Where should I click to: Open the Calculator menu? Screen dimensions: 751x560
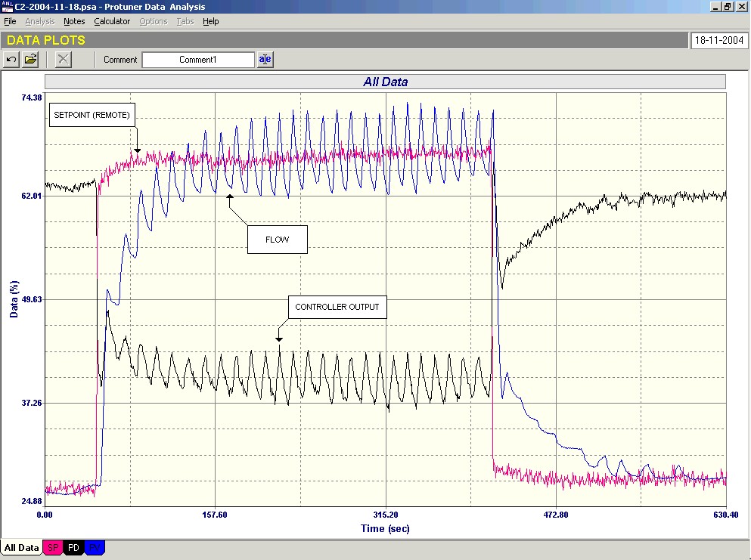coord(112,21)
